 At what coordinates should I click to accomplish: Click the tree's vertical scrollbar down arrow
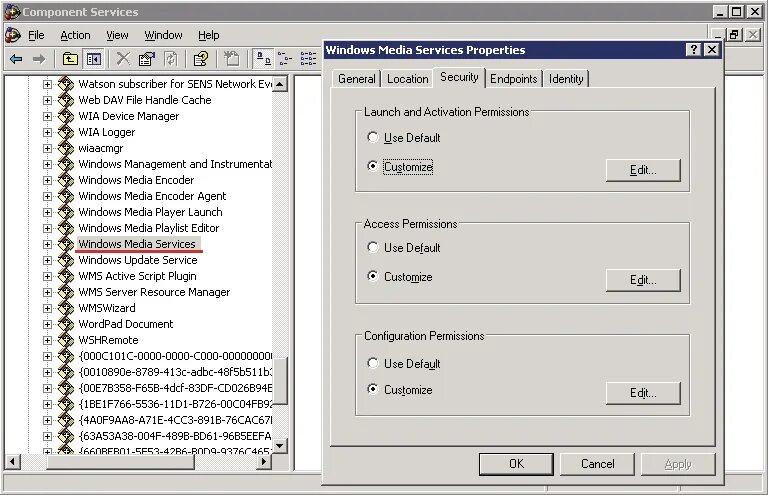(280, 445)
